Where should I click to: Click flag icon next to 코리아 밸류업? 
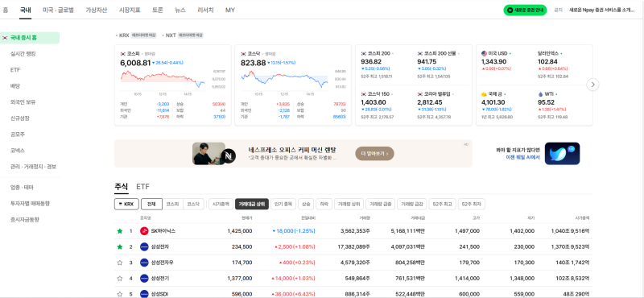click(x=419, y=94)
